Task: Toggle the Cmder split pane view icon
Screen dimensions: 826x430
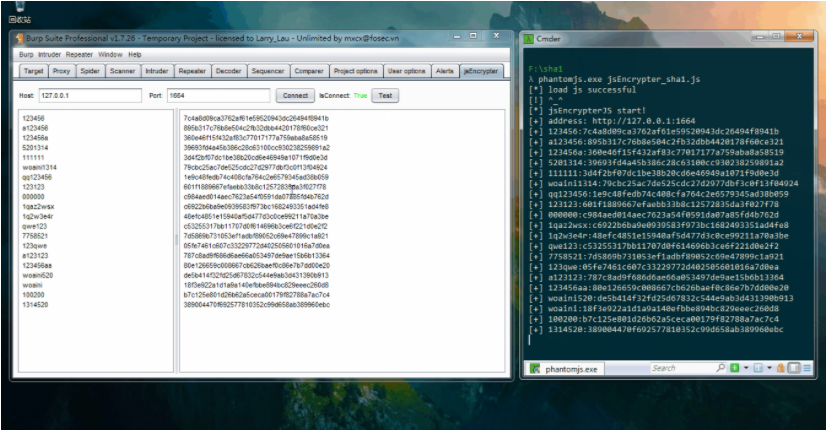Action: click(794, 368)
